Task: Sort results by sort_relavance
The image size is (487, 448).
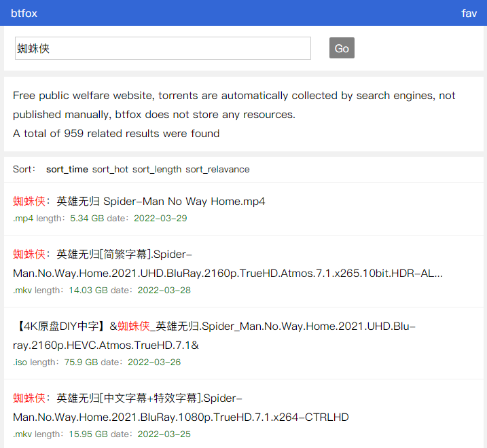Action: pos(217,169)
